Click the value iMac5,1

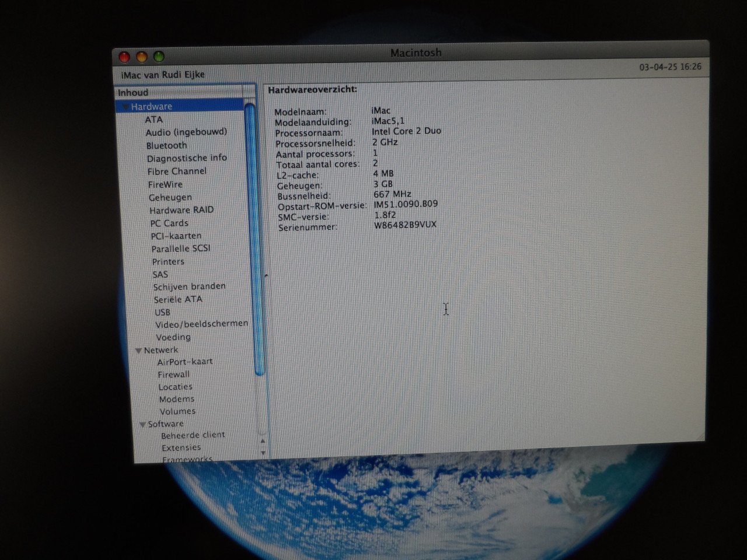(388, 121)
